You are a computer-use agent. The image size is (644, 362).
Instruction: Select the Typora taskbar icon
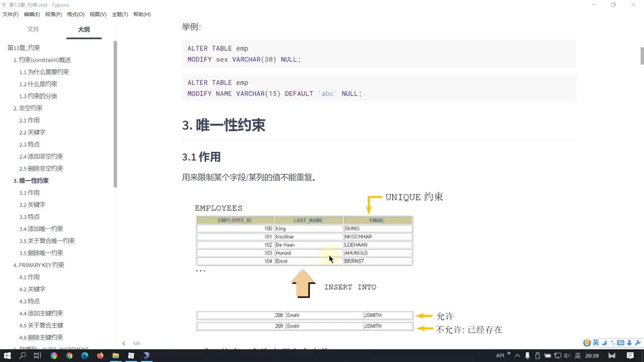click(x=131, y=355)
